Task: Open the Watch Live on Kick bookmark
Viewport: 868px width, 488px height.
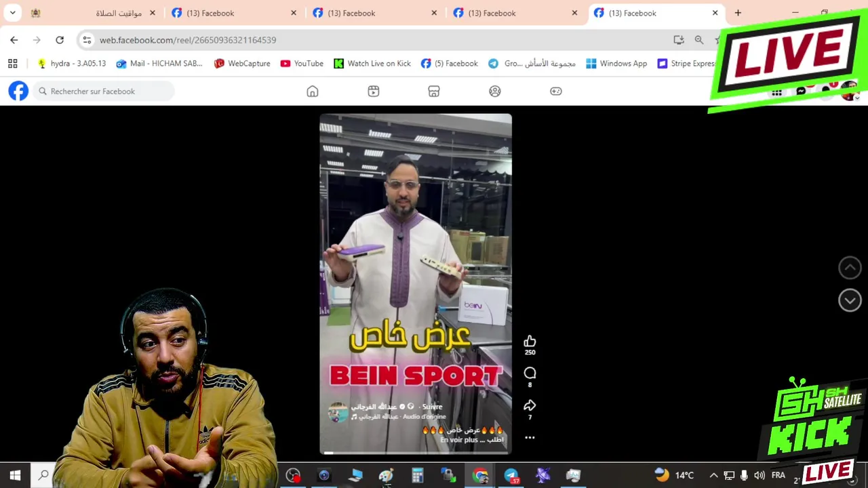Action: [372, 64]
